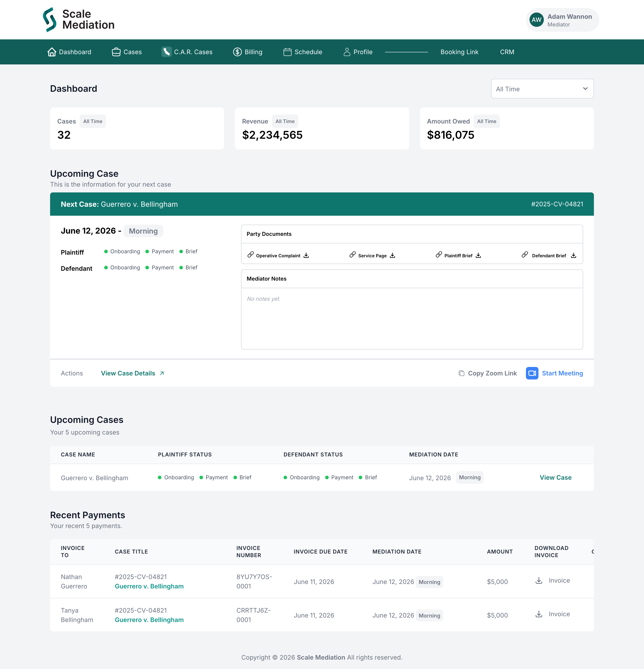The image size is (644, 669).
Task: Download the Plaintiff Brief document
Action: tap(479, 255)
